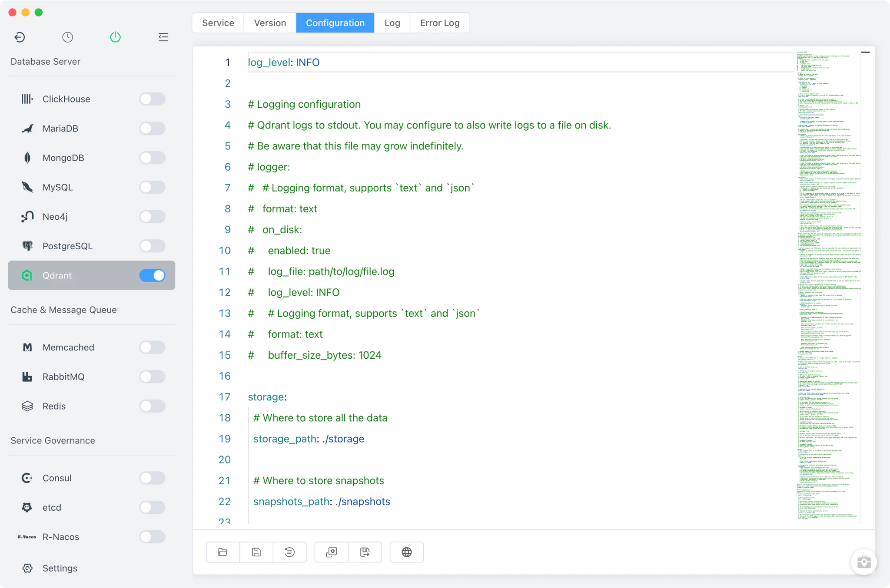The height and width of the screenshot is (588, 890).
Task: Click the save-as export config icon
Action: point(365,552)
